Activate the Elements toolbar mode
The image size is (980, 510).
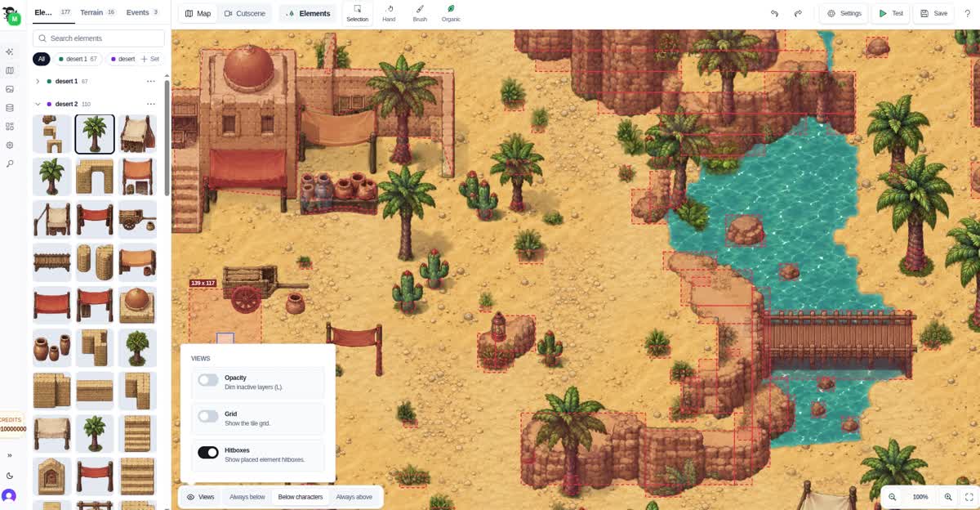coord(309,13)
